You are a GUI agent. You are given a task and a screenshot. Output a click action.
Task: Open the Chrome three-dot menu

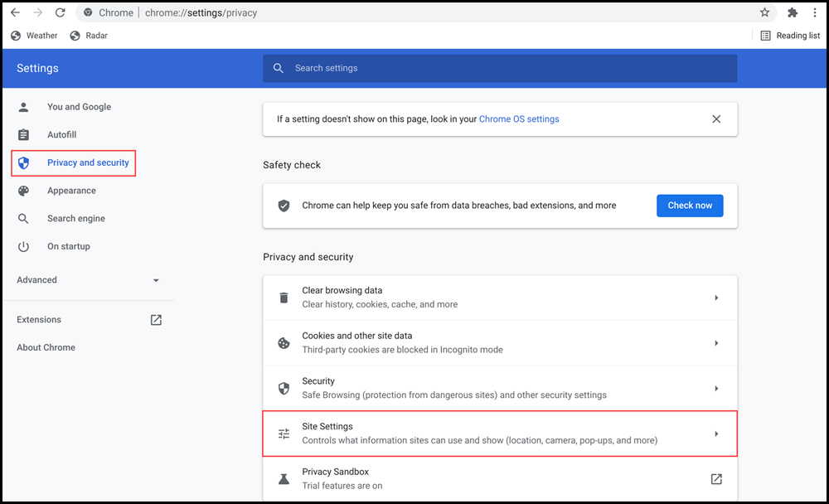(815, 12)
